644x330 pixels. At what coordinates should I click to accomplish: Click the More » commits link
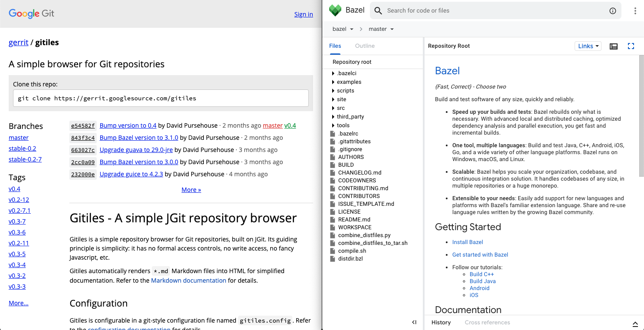click(x=191, y=190)
